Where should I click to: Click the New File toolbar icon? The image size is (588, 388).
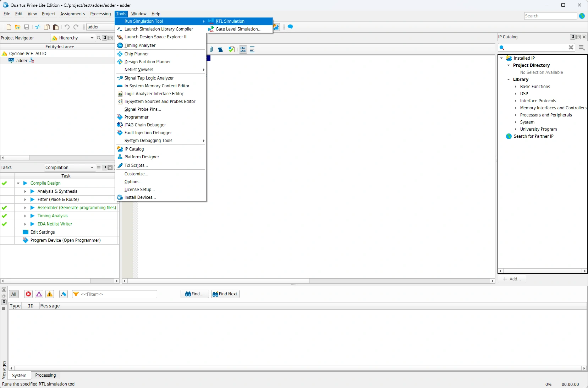[9, 27]
